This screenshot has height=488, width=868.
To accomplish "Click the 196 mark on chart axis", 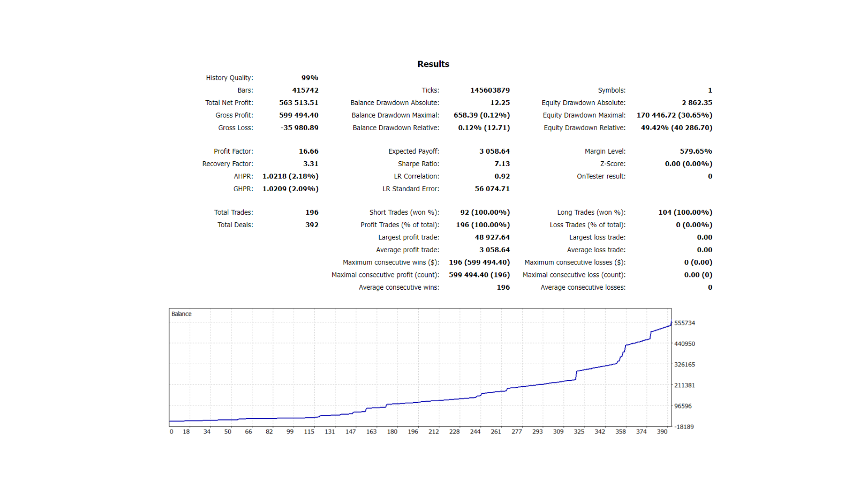I will (x=413, y=432).
